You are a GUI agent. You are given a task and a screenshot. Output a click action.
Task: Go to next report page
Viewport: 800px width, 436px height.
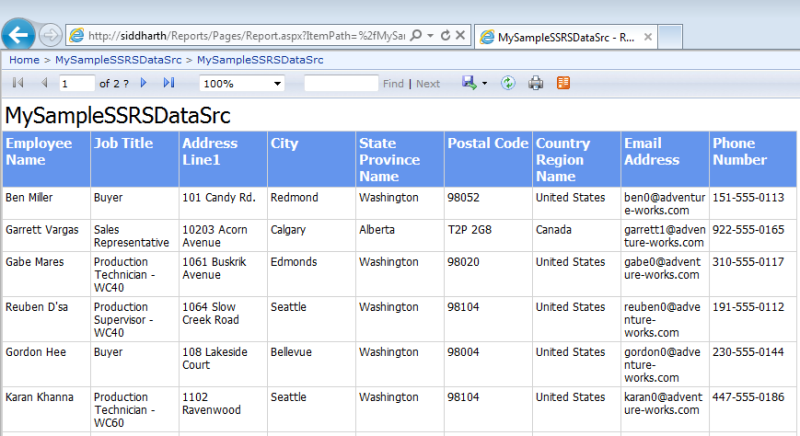144,83
